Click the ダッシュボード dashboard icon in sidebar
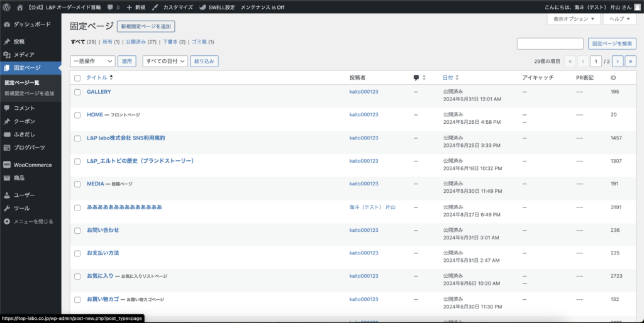The width and height of the screenshot is (644, 323). click(x=7, y=25)
